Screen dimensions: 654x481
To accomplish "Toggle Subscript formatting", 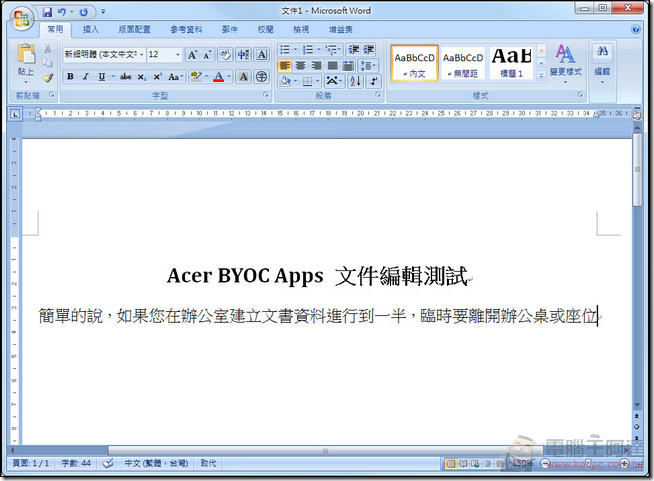I will coord(142,76).
